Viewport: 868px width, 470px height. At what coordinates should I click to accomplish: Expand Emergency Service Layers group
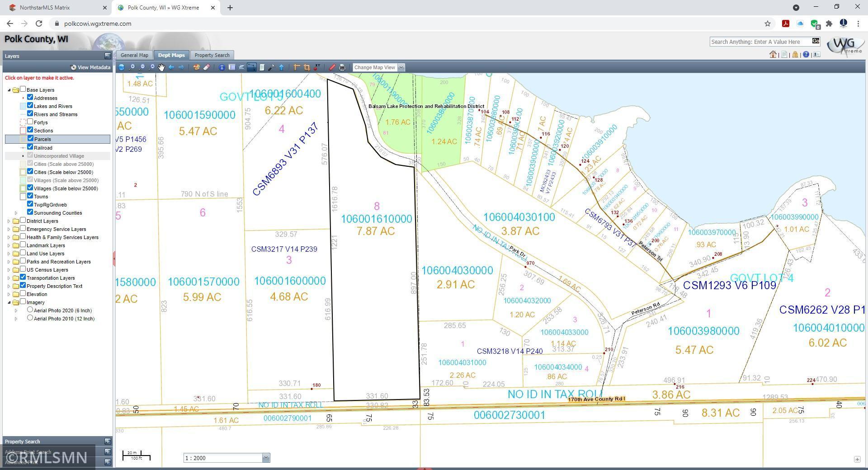(9, 229)
